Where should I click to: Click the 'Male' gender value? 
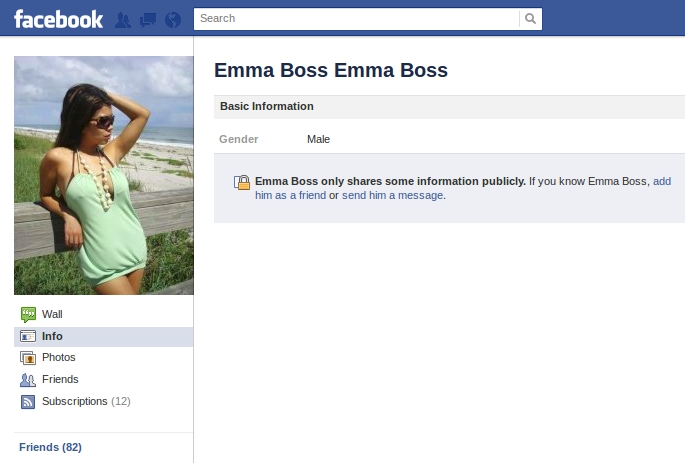318,139
